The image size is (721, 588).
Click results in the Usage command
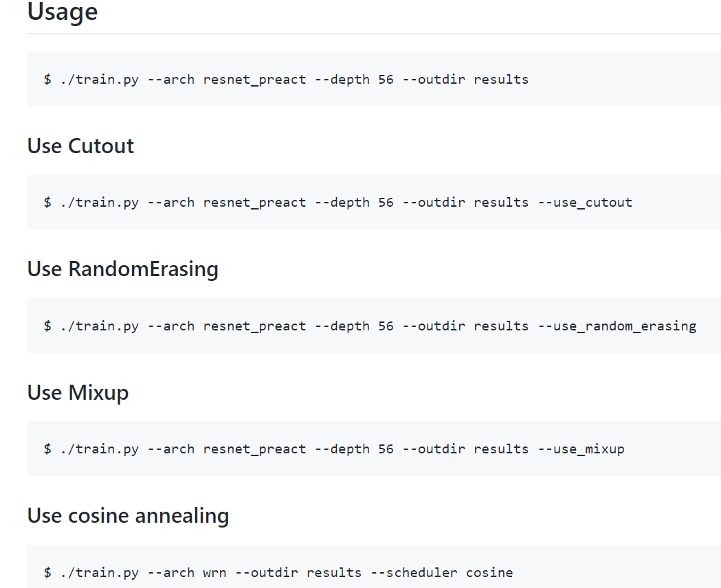coord(501,79)
